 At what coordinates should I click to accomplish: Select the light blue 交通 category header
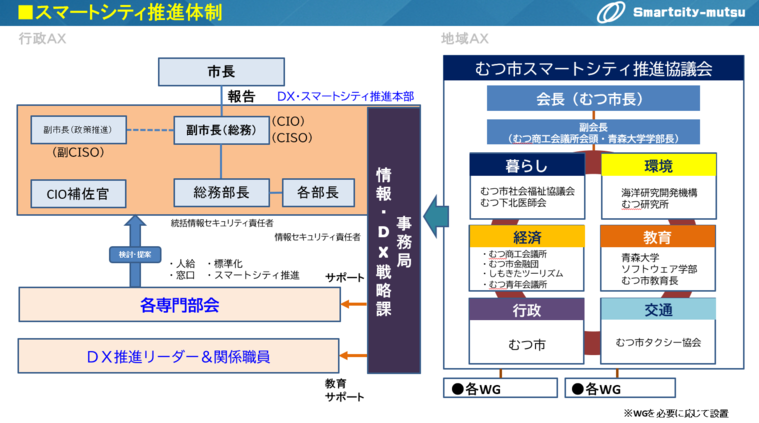[x=658, y=310]
